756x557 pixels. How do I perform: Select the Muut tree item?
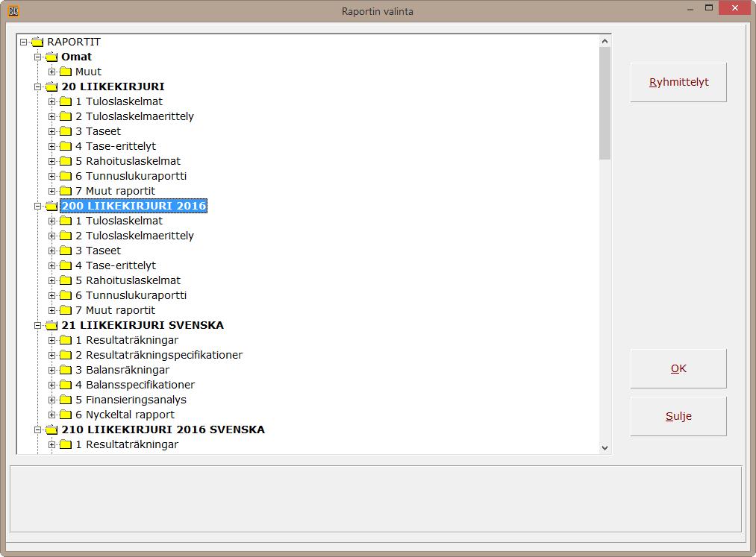click(x=88, y=72)
